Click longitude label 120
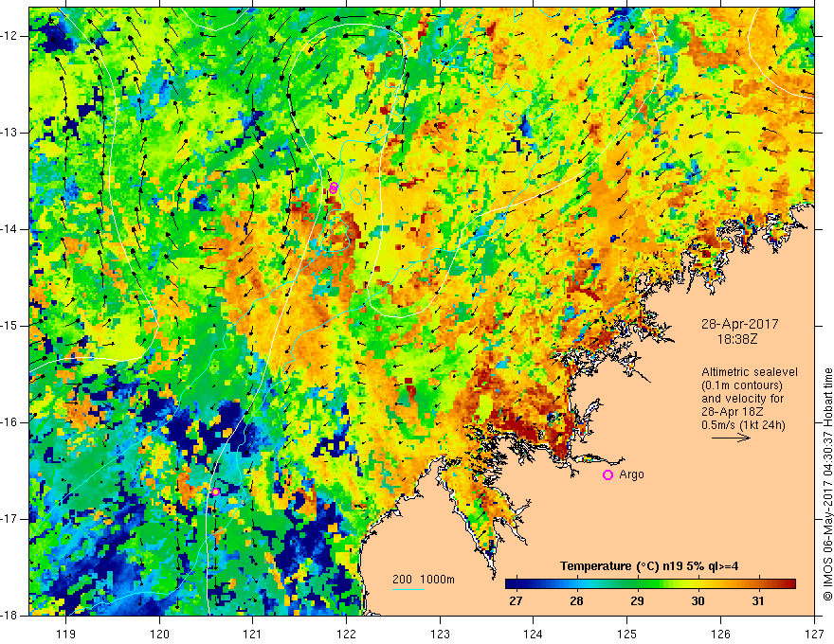The image size is (834, 644). (x=159, y=634)
